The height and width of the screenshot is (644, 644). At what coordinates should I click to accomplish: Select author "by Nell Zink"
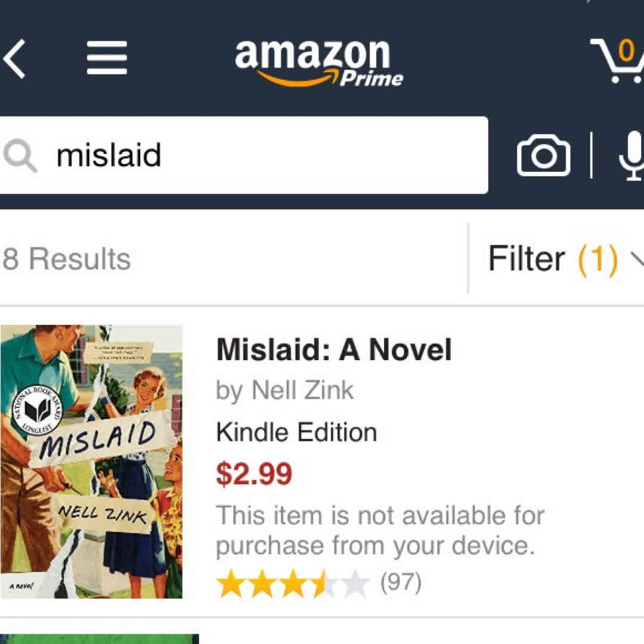click(285, 391)
